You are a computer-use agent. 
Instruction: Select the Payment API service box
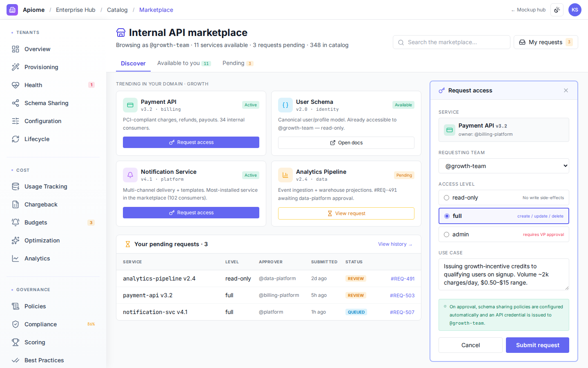point(504,130)
